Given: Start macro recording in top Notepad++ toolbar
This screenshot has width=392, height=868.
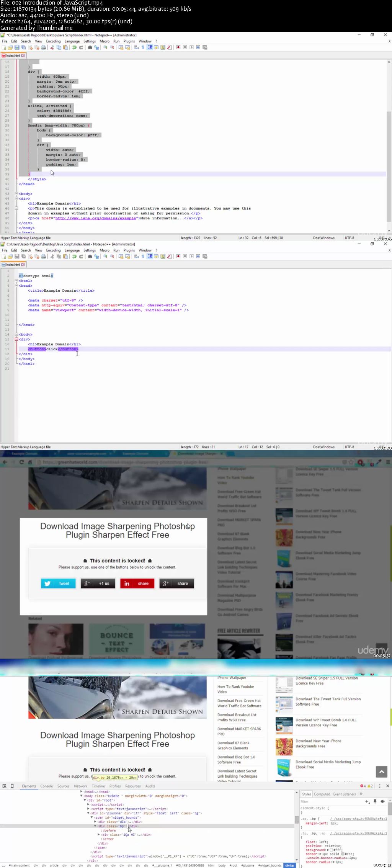Looking at the screenshot, I should [x=178, y=47].
